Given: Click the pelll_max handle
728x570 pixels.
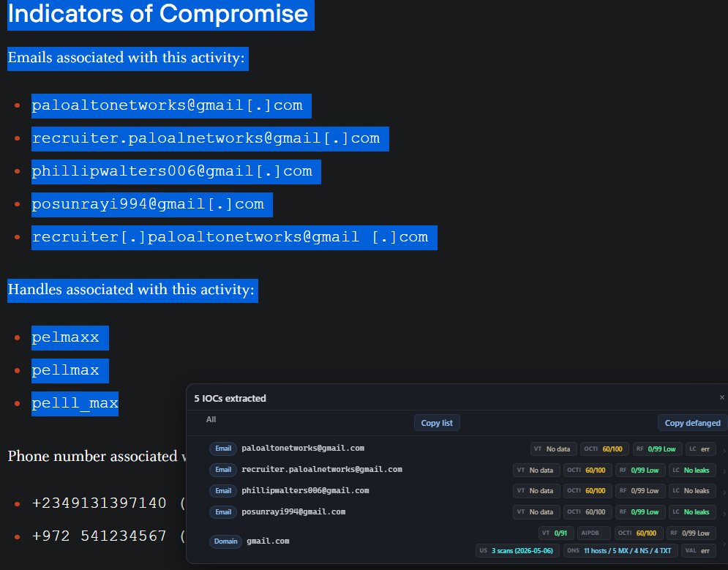Looking at the screenshot, I should [75, 403].
